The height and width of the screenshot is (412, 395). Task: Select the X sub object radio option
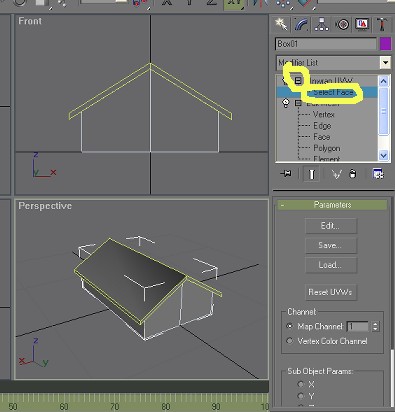click(301, 384)
